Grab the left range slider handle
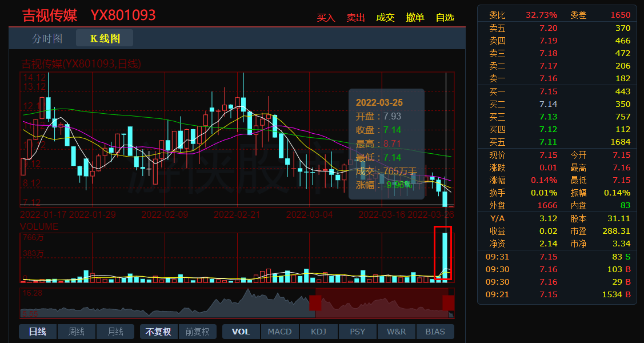 [x=315, y=303]
